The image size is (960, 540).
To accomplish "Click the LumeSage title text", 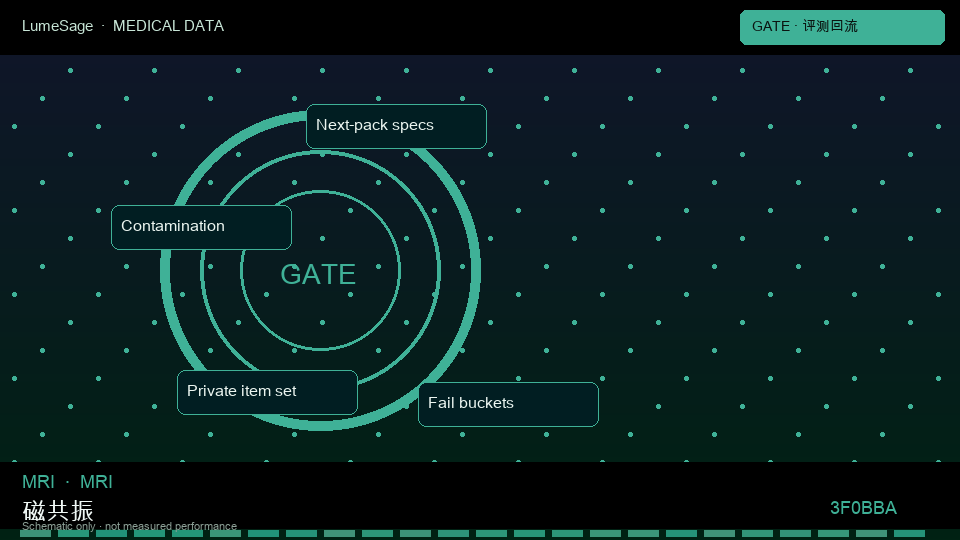I will coord(58,26).
